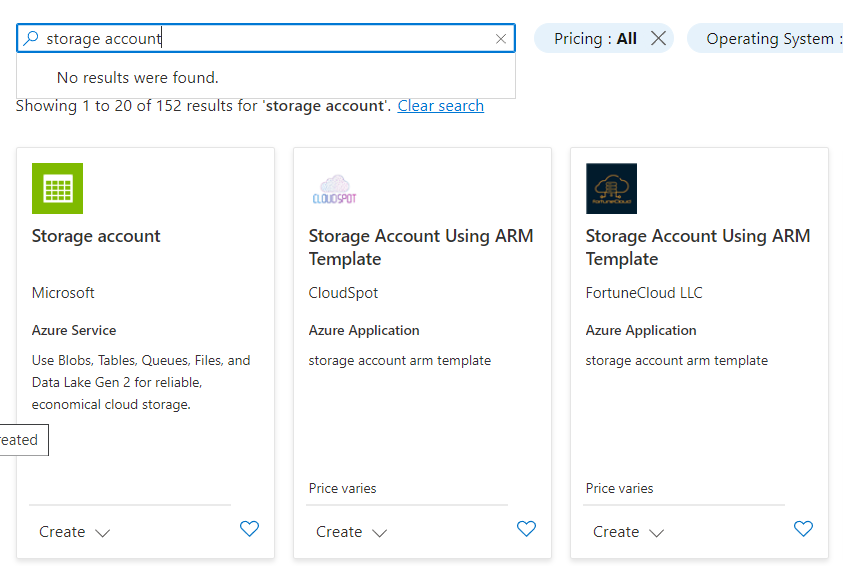Click the search magnifier icon
This screenshot has width=843, height=566.
[31, 38]
